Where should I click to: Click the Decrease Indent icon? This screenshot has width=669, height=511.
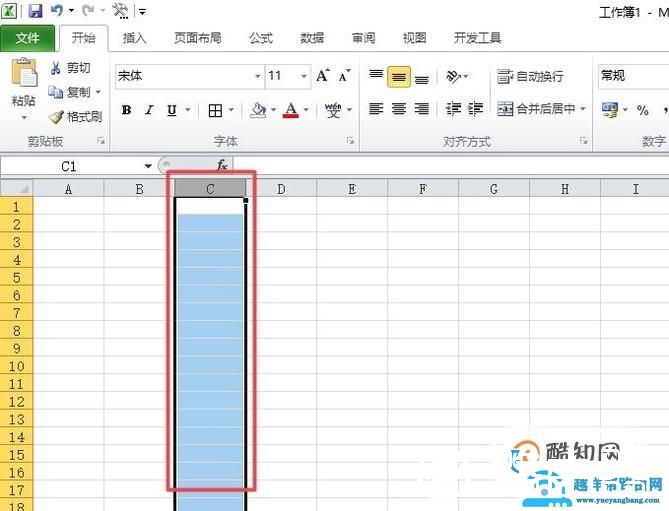pos(453,109)
